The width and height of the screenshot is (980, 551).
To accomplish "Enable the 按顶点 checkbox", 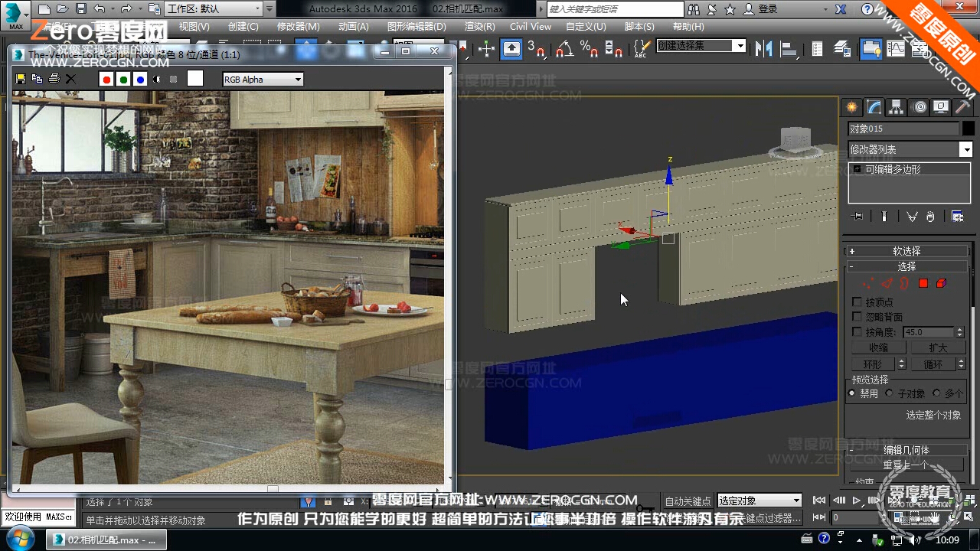I will point(857,302).
